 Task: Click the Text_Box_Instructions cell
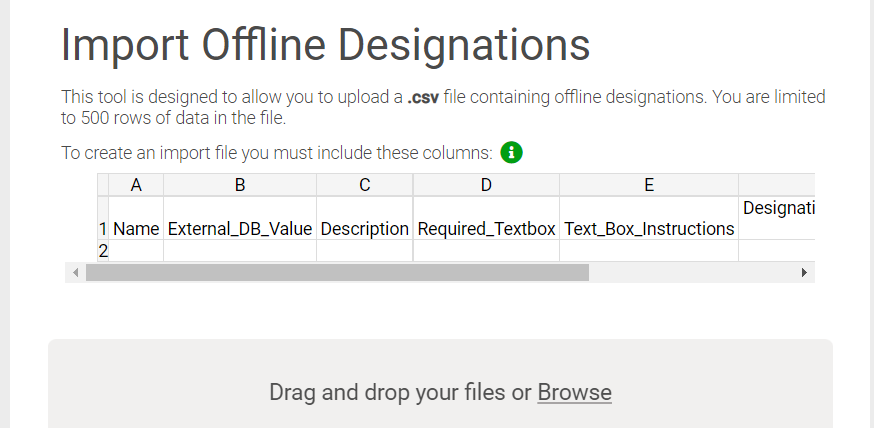[649, 228]
